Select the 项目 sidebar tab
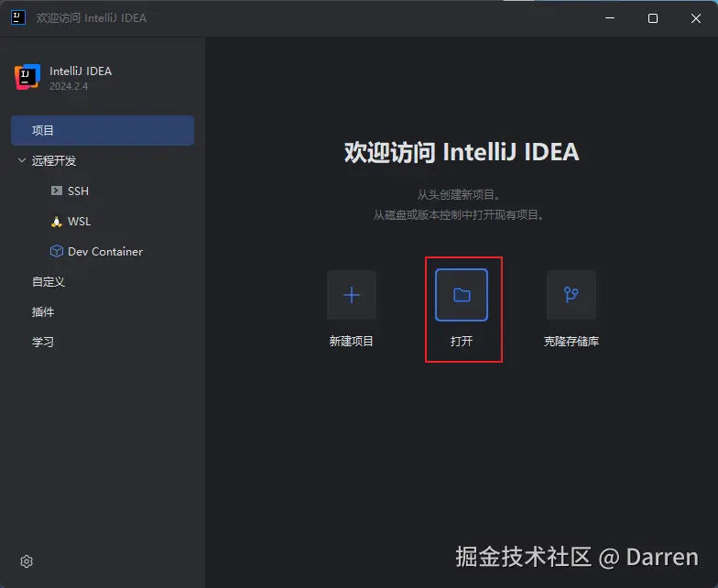Viewport: 718px width, 588px height. click(x=103, y=130)
